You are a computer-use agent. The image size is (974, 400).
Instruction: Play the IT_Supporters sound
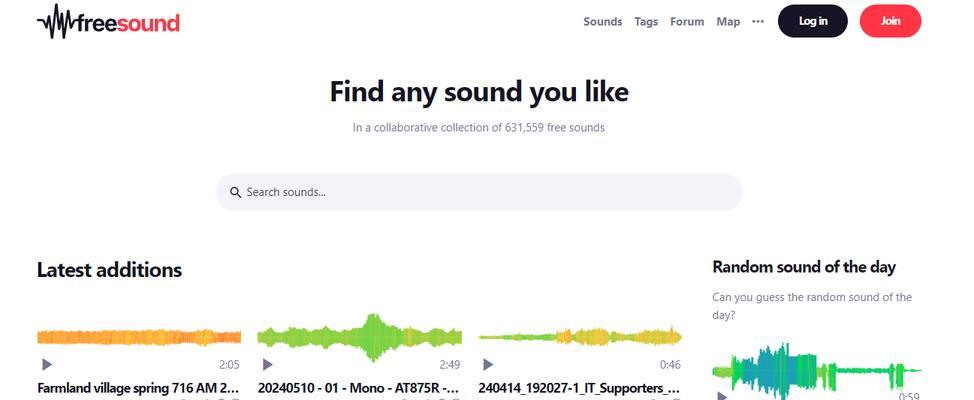(x=487, y=365)
